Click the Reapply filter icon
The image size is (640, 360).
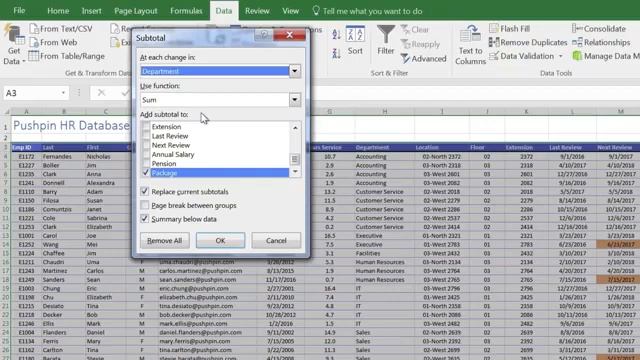click(x=405, y=44)
